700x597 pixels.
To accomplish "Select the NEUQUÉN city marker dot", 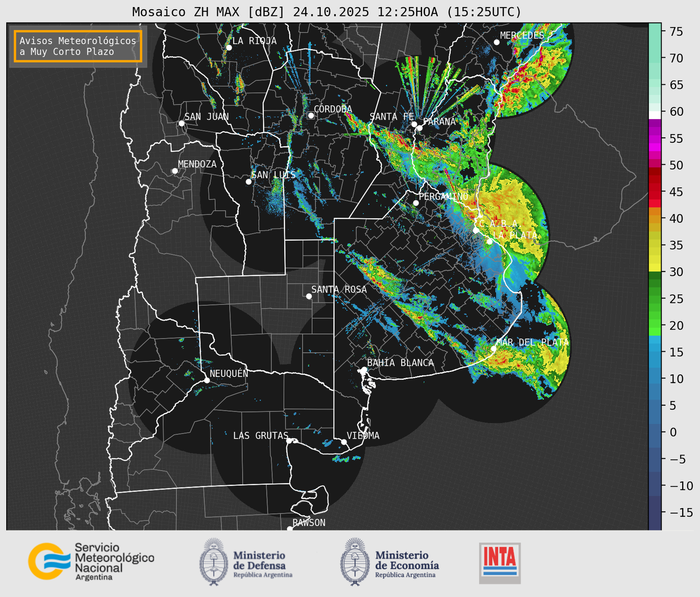I will coord(207,380).
